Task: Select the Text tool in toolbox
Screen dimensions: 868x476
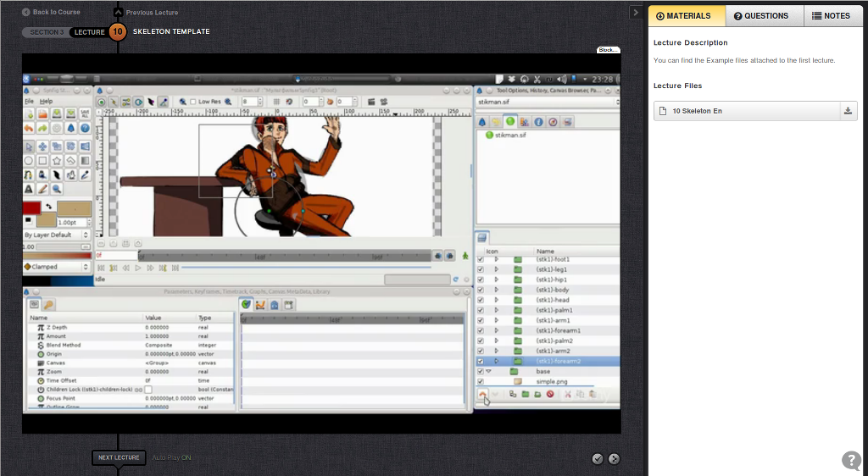Action: coord(29,189)
